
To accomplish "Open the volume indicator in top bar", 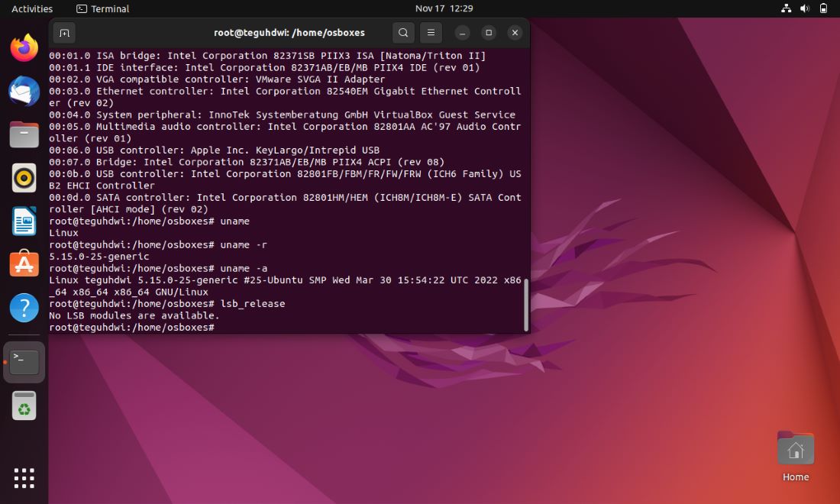I will click(x=805, y=8).
